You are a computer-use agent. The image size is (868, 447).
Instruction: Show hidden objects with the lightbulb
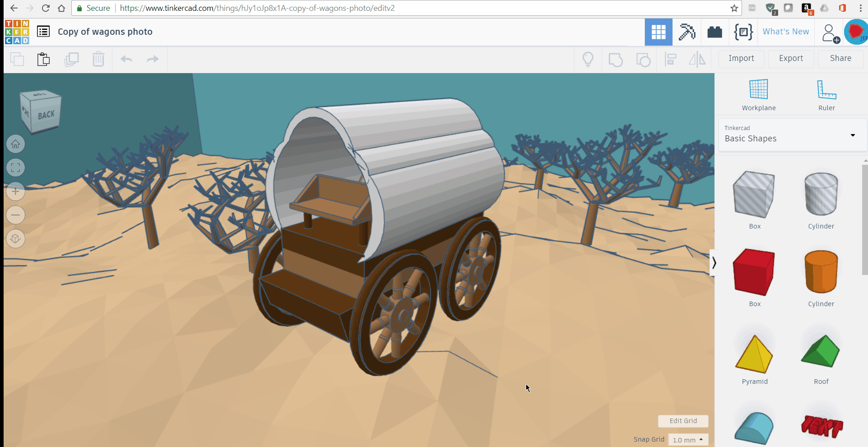pyautogui.click(x=588, y=59)
